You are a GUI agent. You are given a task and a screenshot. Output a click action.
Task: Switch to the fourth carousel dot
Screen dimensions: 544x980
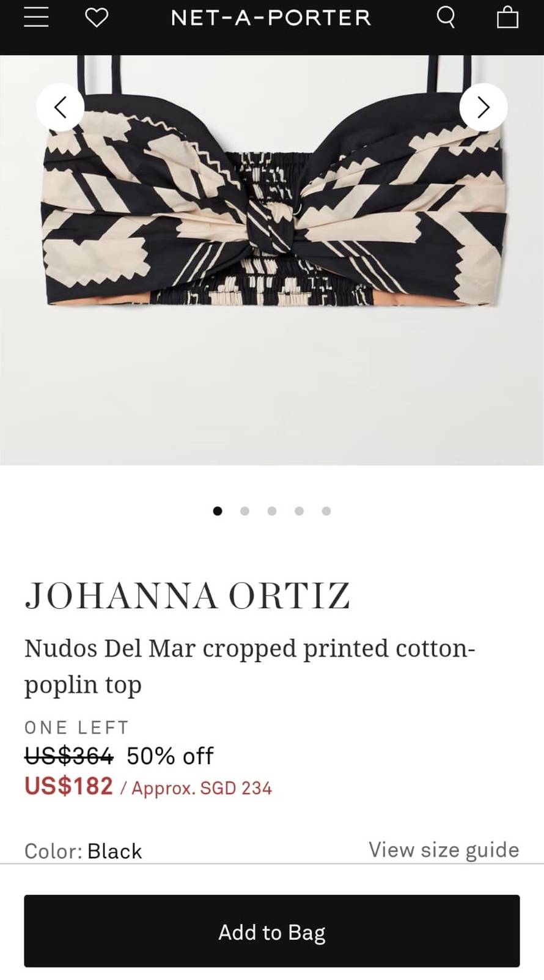coord(299,511)
